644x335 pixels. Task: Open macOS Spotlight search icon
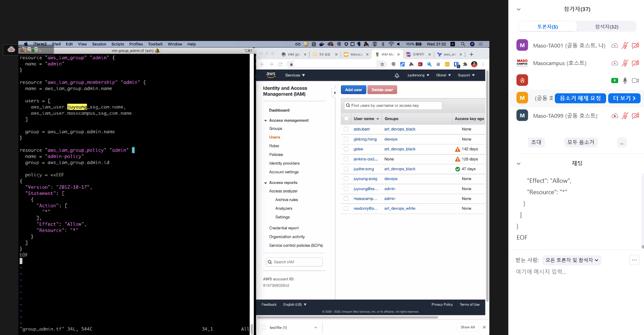(463, 44)
